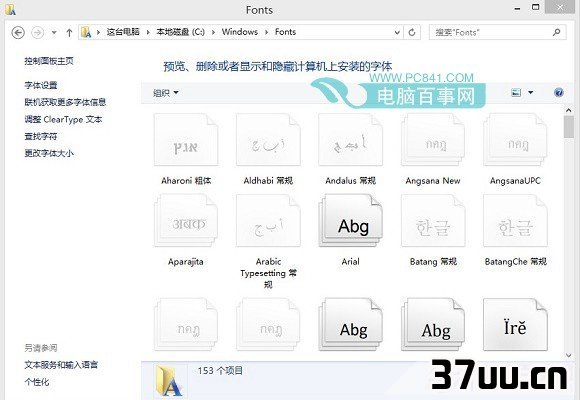
Task: Click the Fonts folder icon in address bar
Action: click(x=86, y=32)
